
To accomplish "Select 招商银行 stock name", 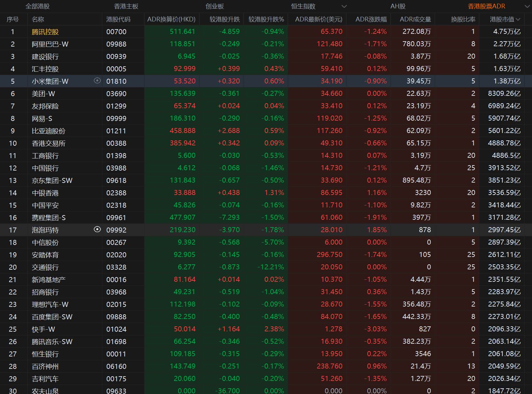I will 45,292.
